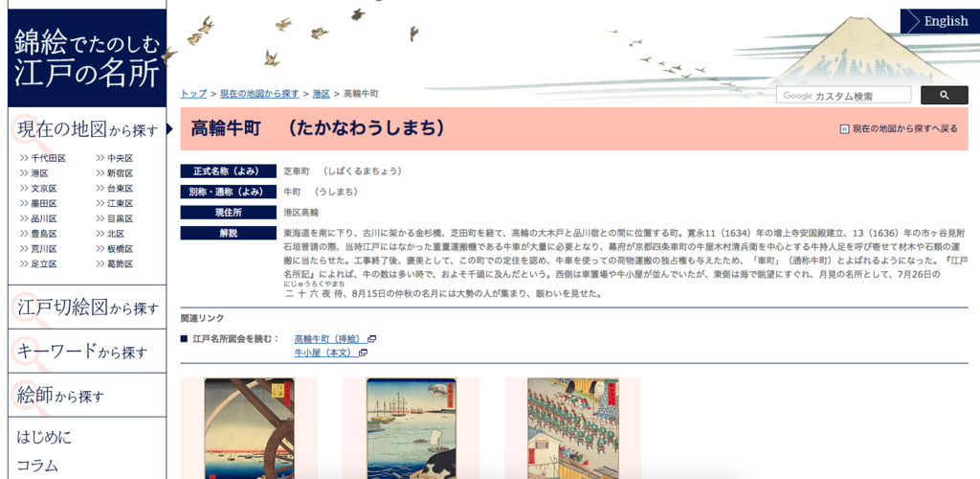Image resolution: width=980 pixels, height=479 pixels.
Task: Click the 芝車町（しばくるまちょう） text
Action: 343,171
